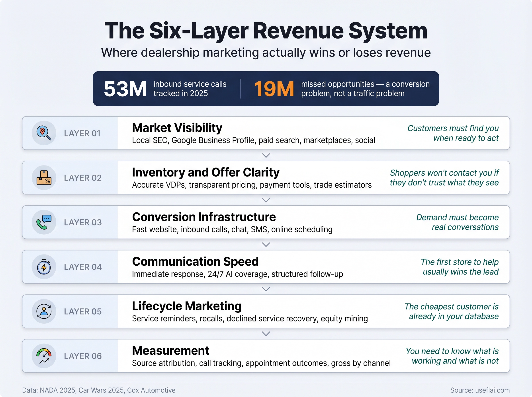This screenshot has height=397, width=532.
Task: Click the "Data: NADA 2025, Car Wars" footer
Action: click(99, 390)
